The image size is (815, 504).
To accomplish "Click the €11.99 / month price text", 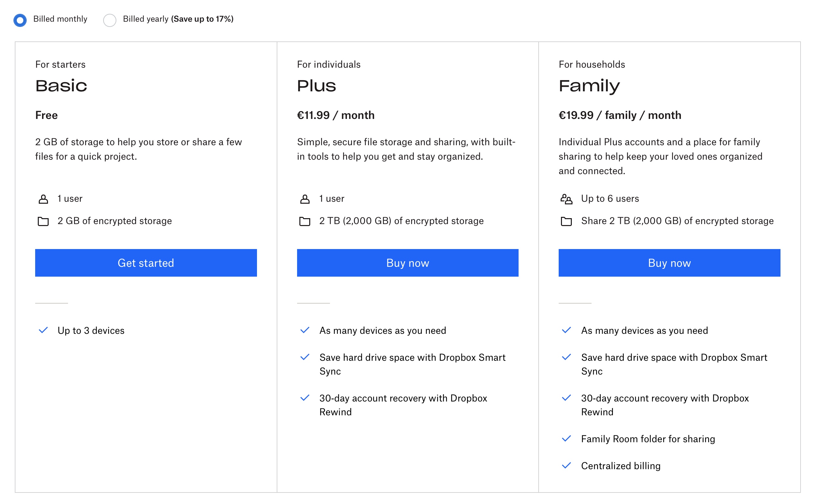I will pyautogui.click(x=336, y=115).
